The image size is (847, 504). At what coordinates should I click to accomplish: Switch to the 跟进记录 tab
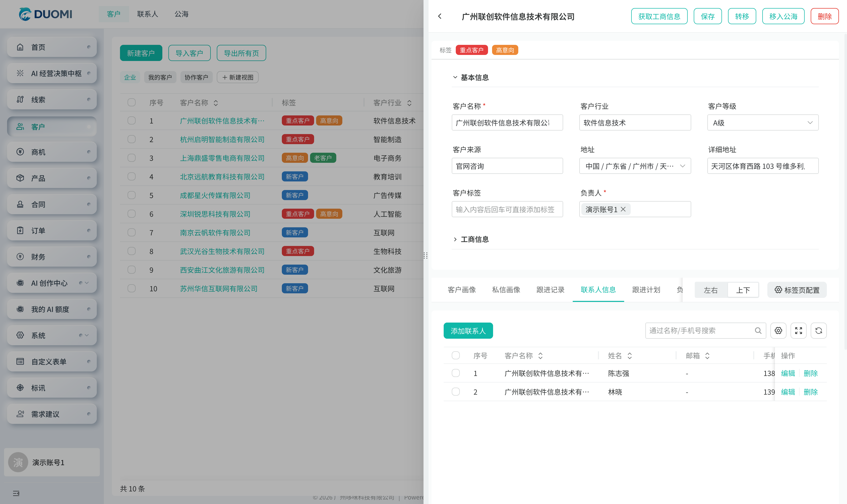point(550,290)
